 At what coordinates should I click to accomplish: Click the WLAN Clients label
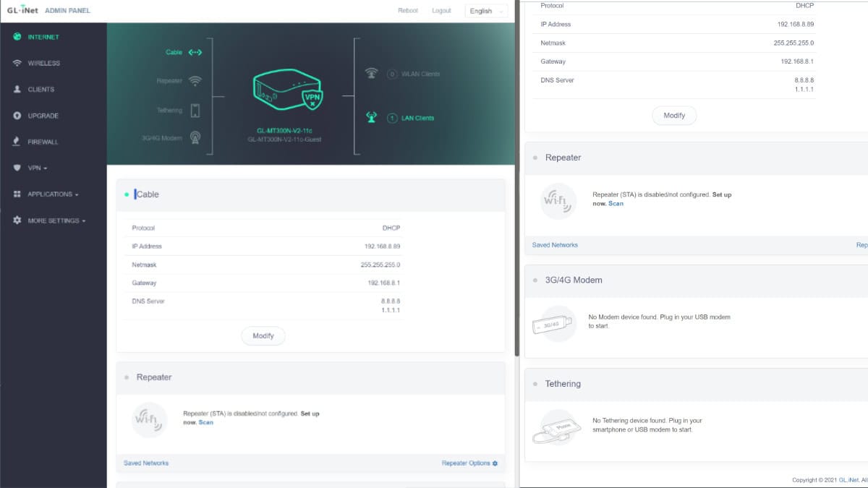point(420,74)
